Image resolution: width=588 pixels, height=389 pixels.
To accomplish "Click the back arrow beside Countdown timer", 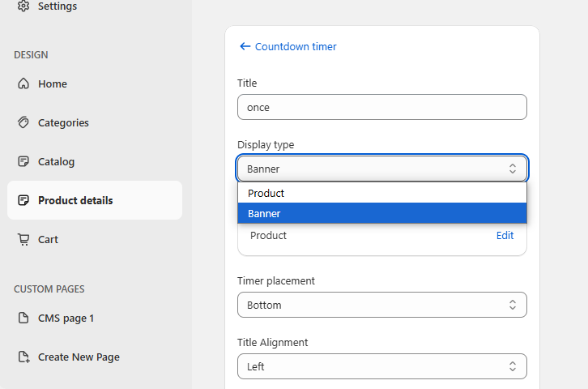I will tap(245, 46).
